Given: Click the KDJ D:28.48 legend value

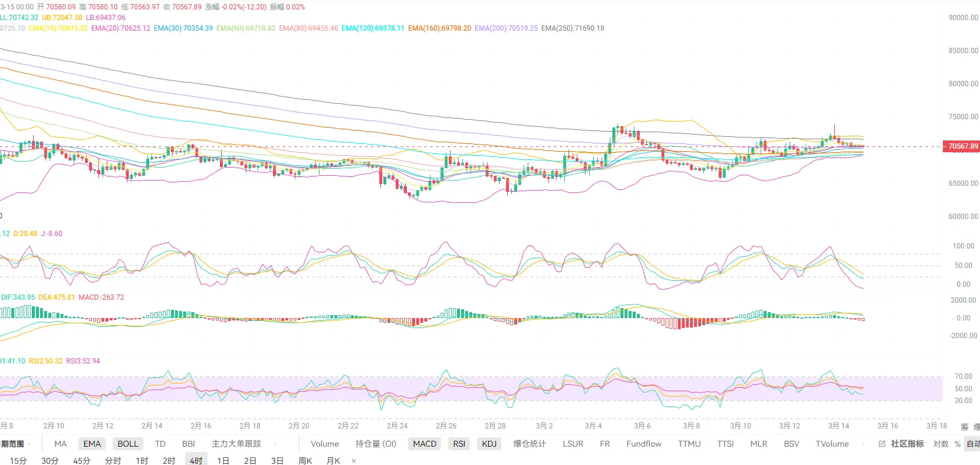Looking at the screenshot, I should click(25, 234).
